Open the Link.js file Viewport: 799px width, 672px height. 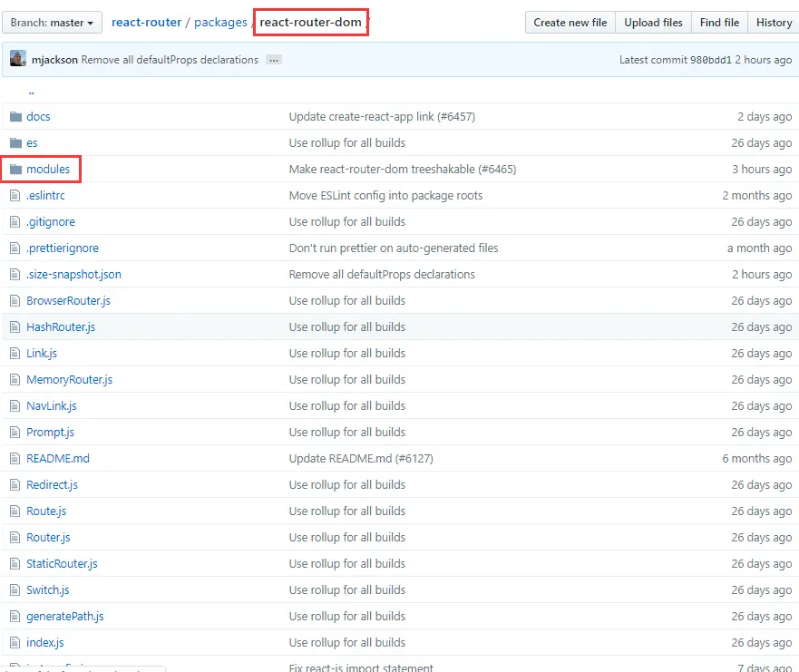[42, 353]
